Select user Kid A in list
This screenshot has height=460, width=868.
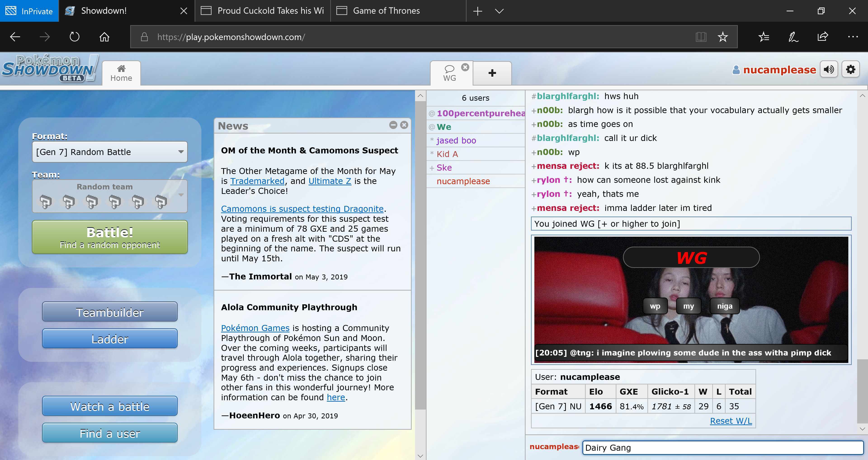coord(476,154)
